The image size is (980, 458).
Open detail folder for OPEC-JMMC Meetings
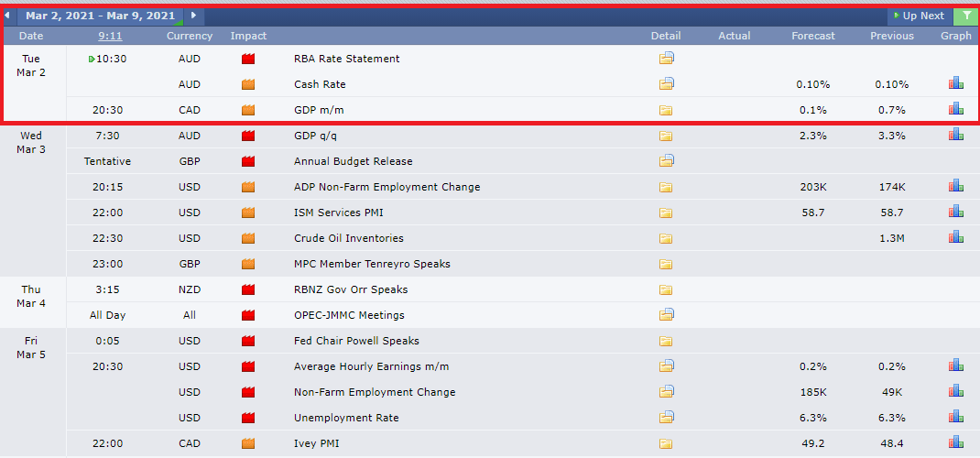[x=666, y=314]
